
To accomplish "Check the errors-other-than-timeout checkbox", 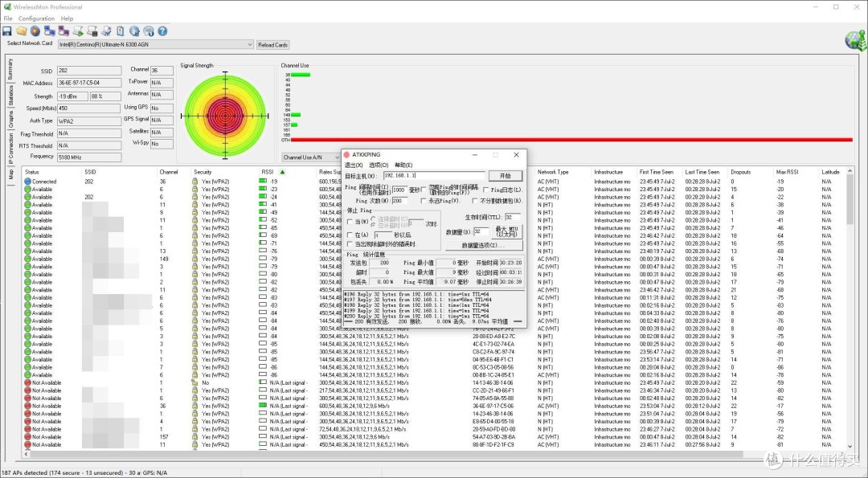I will pos(350,244).
